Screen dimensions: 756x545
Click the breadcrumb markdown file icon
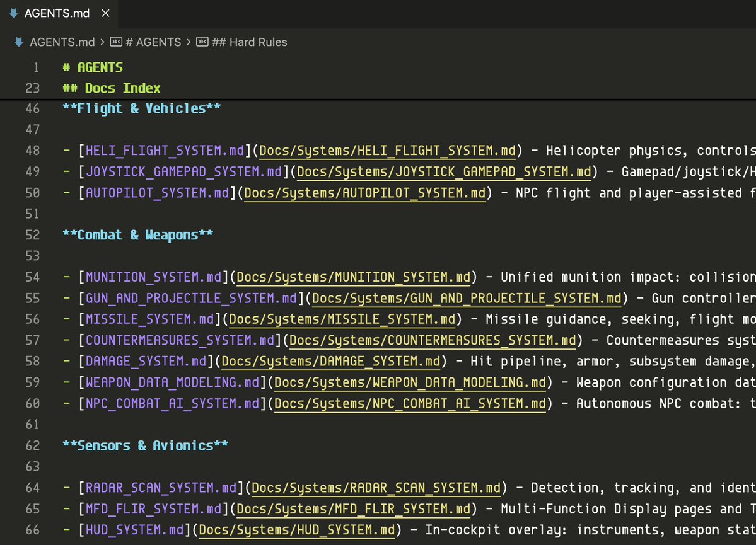tap(19, 42)
